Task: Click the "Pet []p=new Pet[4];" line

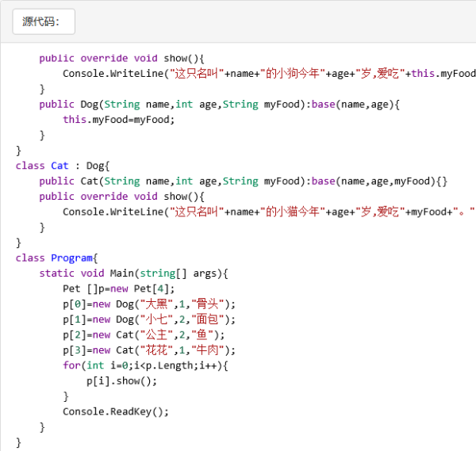Action: [118, 289]
